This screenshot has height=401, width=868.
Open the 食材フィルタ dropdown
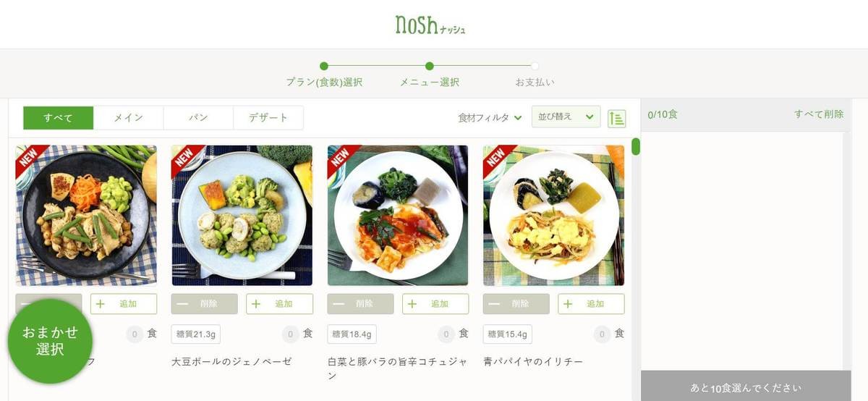coord(490,117)
